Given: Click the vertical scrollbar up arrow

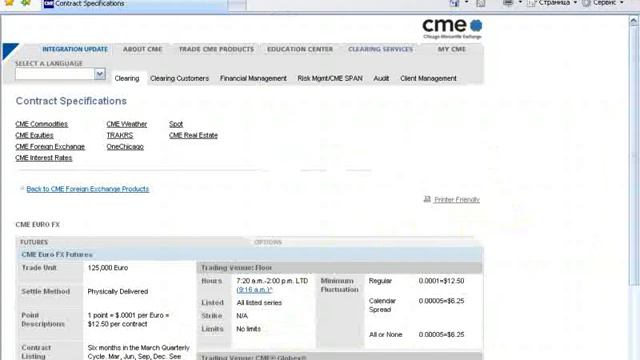Looking at the screenshot, I should click(x=634, y=20).
